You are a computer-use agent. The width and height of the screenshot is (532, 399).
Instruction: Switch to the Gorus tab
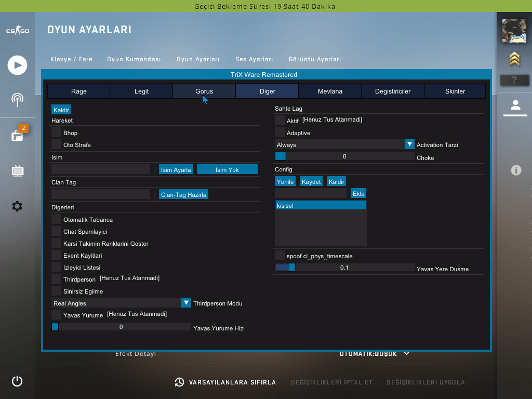(204, 91)
